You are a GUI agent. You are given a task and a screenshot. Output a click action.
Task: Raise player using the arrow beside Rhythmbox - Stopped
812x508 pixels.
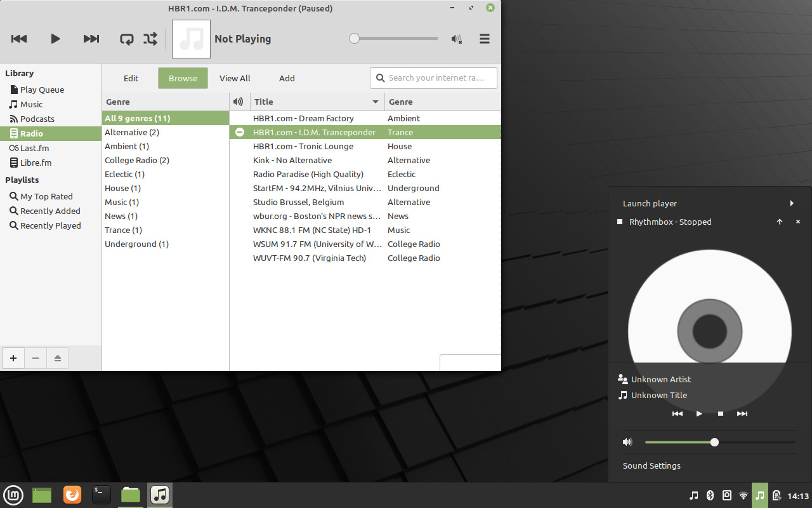tap(780, 222)
